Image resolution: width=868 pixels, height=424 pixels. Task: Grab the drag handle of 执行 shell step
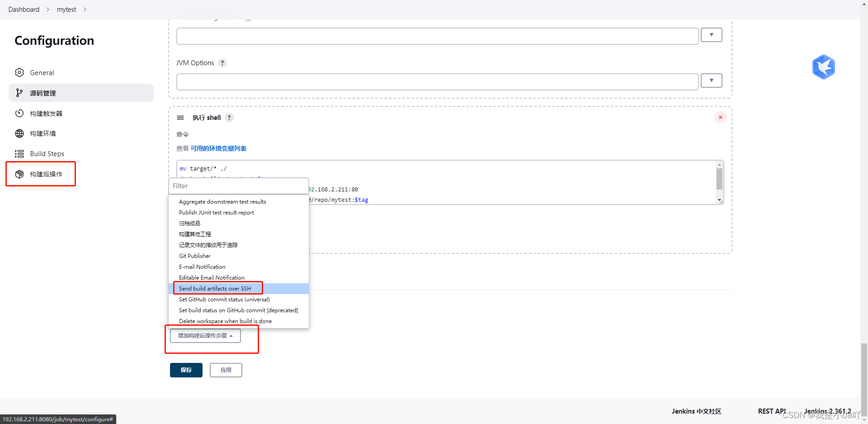coord(180,118)
